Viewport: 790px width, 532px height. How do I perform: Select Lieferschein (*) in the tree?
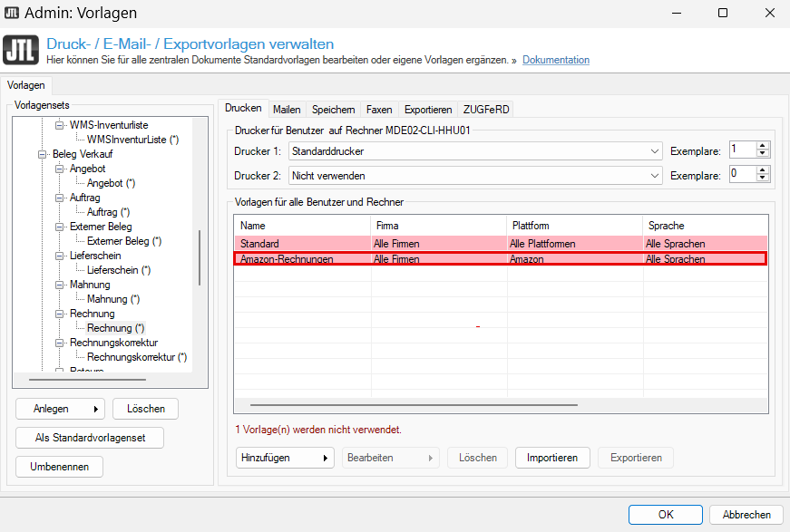119,270
